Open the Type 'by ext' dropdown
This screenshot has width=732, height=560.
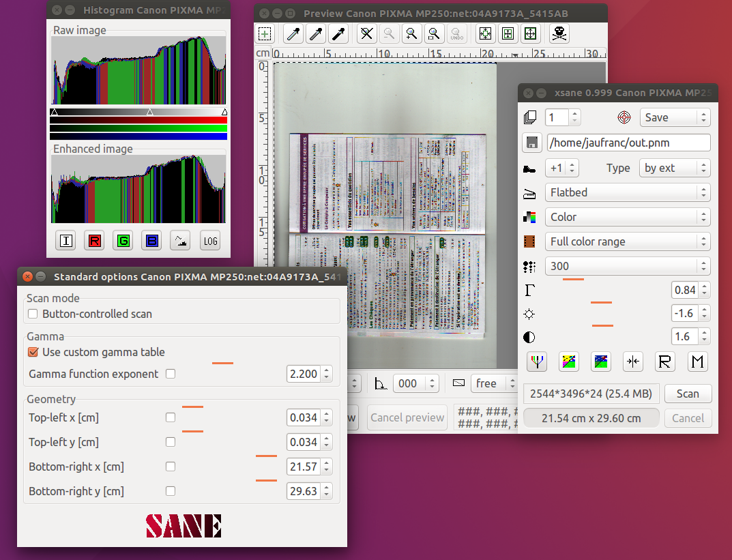pos(675,168)
